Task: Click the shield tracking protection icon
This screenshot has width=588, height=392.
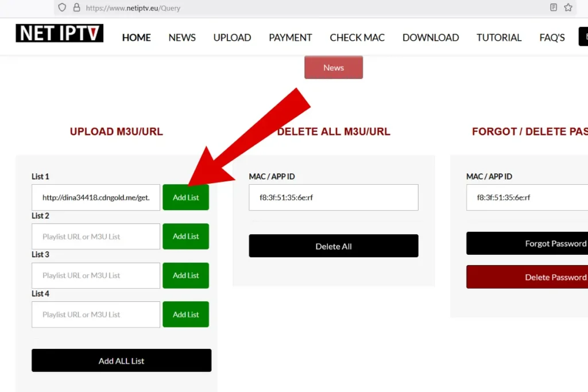Action: point(63,8)
